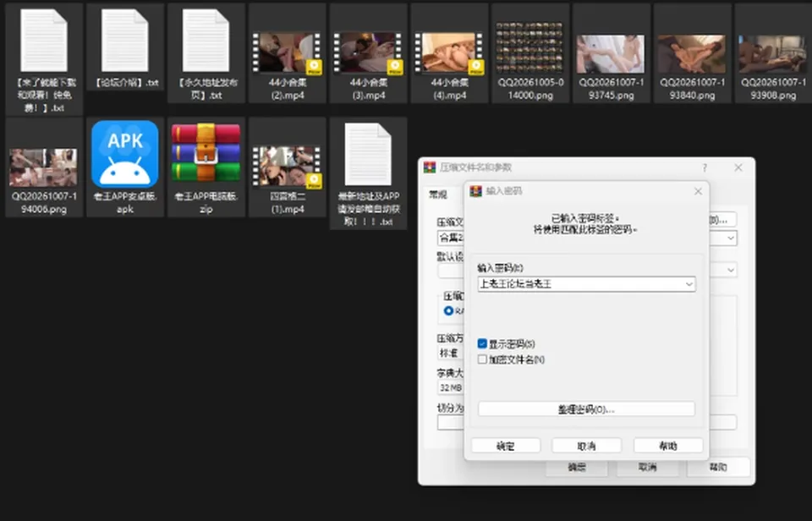Select the QQ20261007-193840.png image file
Image resolution: width=812 pixels, height=521 pixels.
(x=693, y=52)
